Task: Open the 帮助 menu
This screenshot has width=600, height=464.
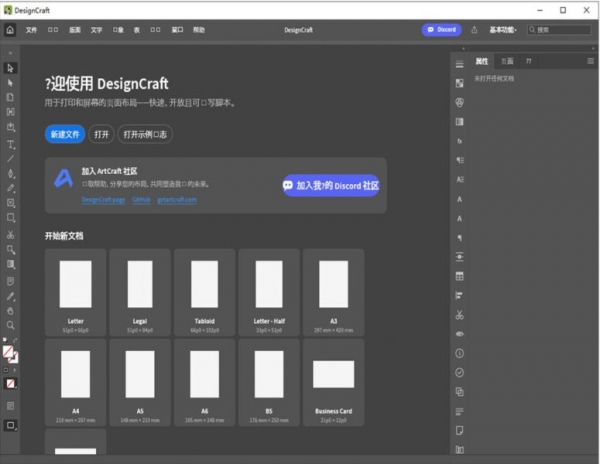Action: pyautogui.click(x=199, y=30)
